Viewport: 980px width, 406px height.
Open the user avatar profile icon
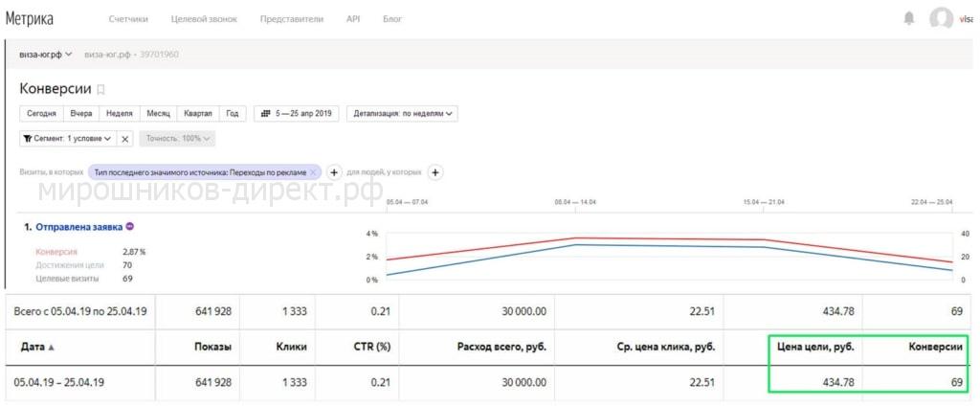942,19
